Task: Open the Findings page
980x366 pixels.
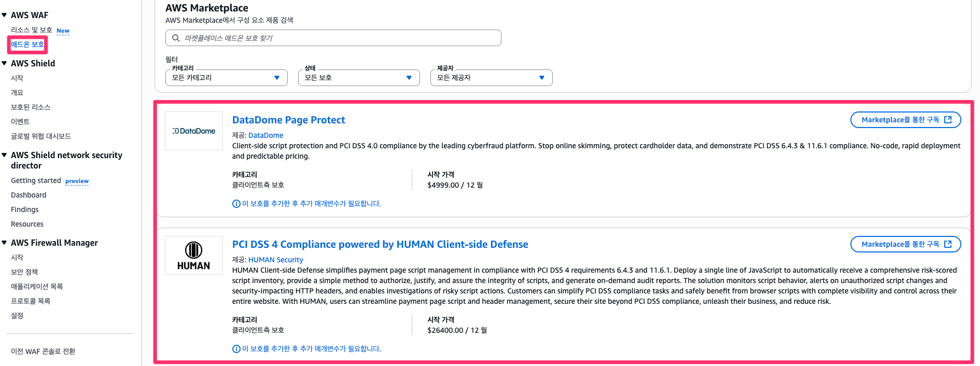Action: (25, 209)
